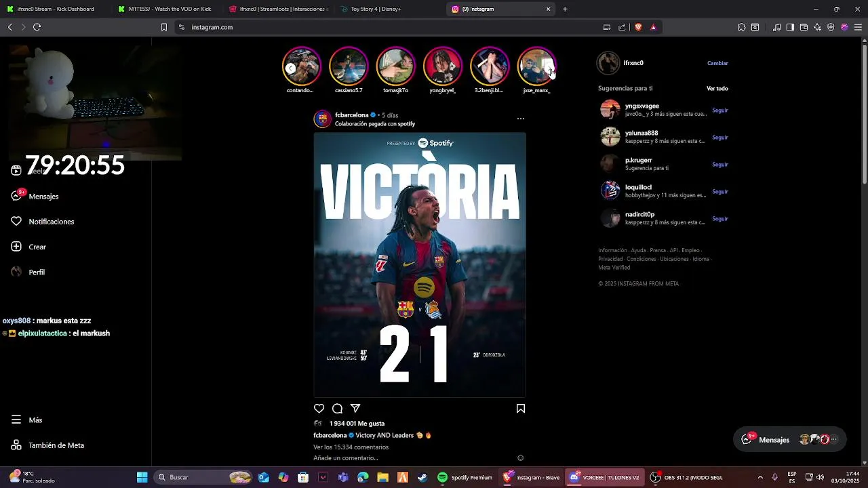The height and width of the screenshot is (488, 868).
Task: Open the Leo AI sparkle icon
Action: (817, 27)
